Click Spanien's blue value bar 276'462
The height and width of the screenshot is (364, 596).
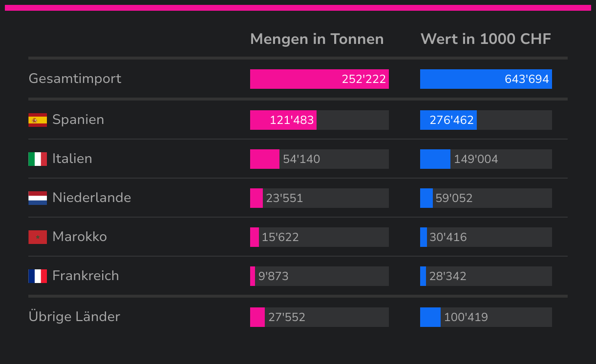pos(448,120)
